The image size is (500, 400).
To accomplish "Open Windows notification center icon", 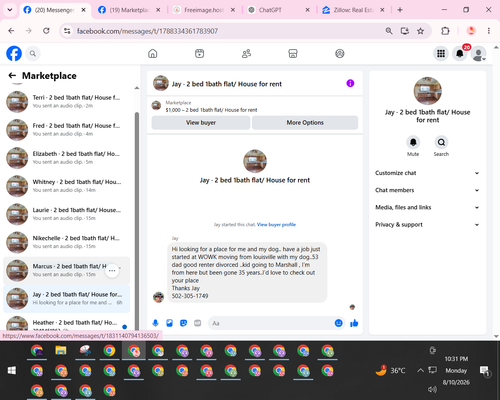I will [484, 371].
